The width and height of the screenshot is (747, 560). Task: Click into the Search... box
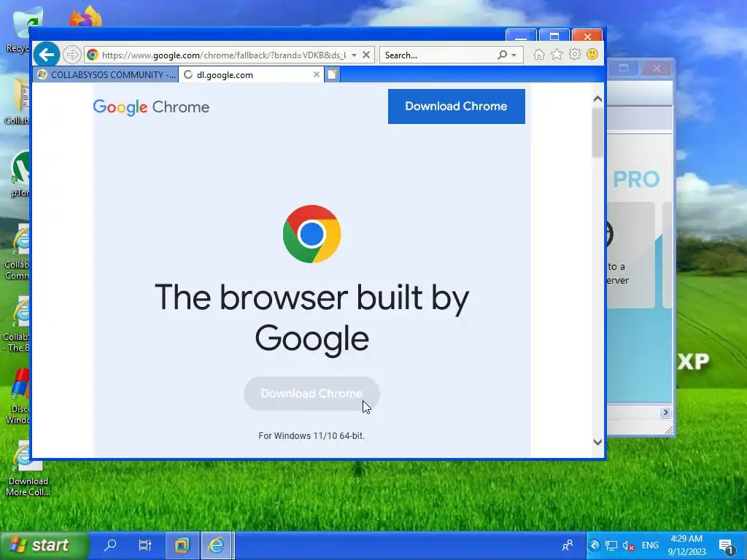click(438, 55)
